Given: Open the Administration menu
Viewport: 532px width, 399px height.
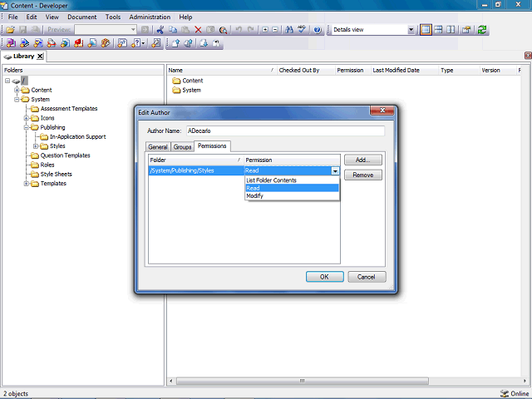Looking at the screenshot, I should (x=150, y=17).
